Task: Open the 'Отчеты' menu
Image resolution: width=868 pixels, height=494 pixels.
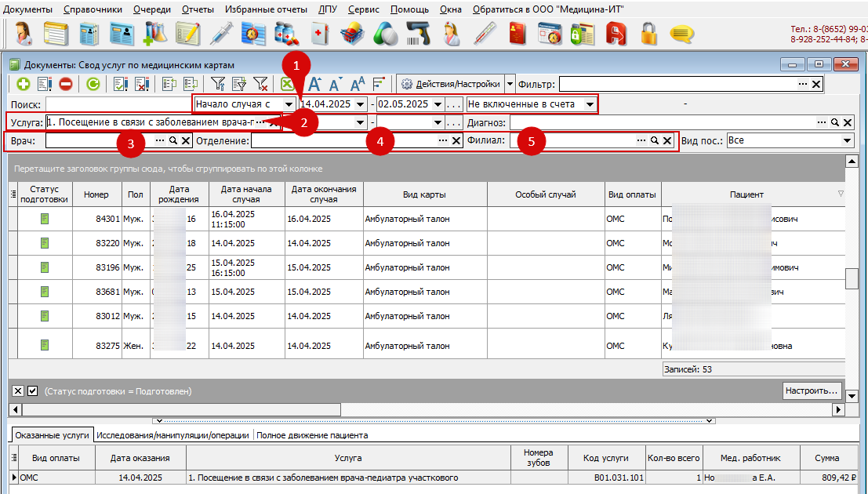Action: coord(198,9)
